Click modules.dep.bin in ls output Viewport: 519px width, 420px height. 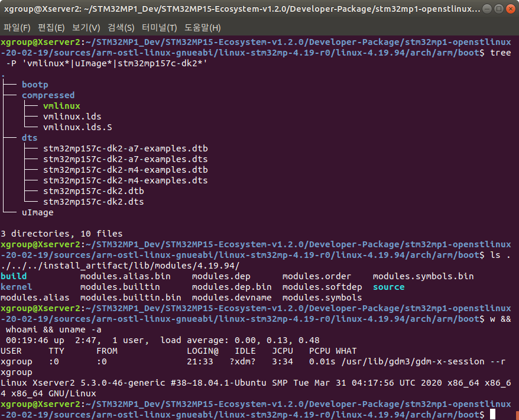[232, 287]
